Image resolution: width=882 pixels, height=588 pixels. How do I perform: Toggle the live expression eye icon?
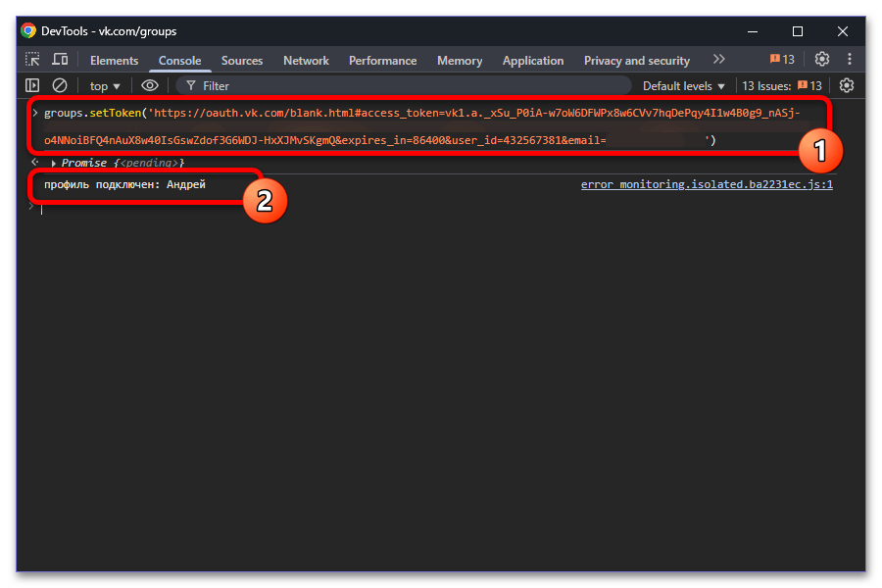pyautogui.click(x=150, y=85)
